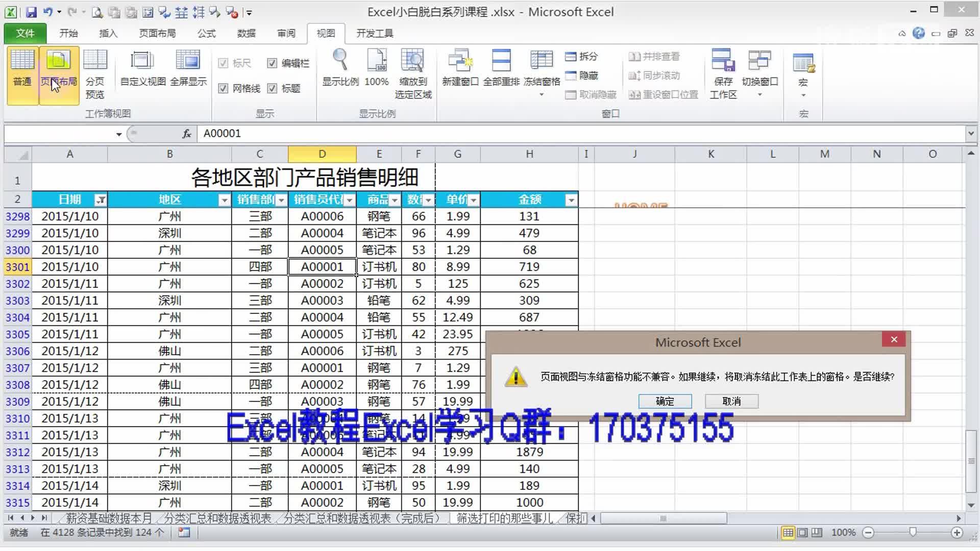Uncheck the 编辑栏 formula bar option
The width and height of the screenshot is (980, 551).
tap(273, 63)
